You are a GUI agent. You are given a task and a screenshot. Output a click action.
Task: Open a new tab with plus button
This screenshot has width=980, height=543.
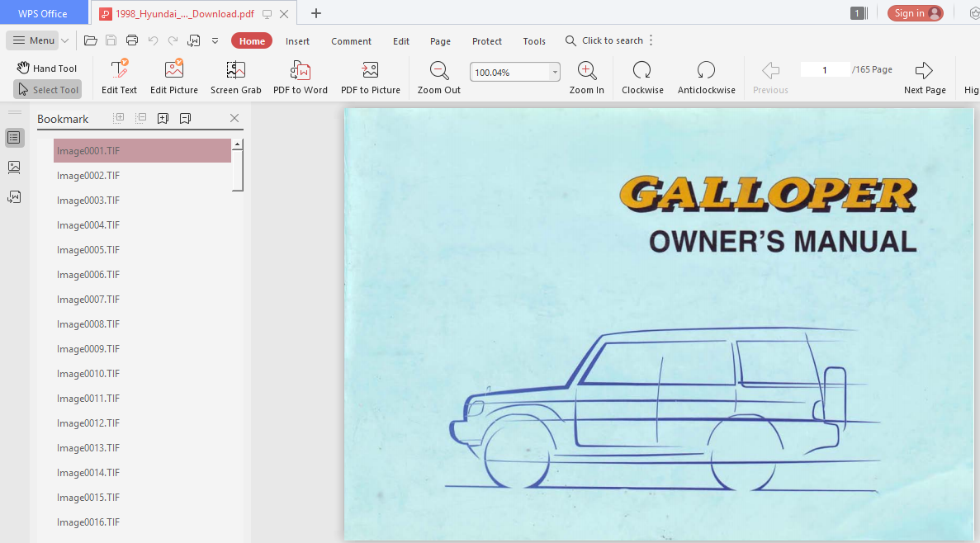316,13
